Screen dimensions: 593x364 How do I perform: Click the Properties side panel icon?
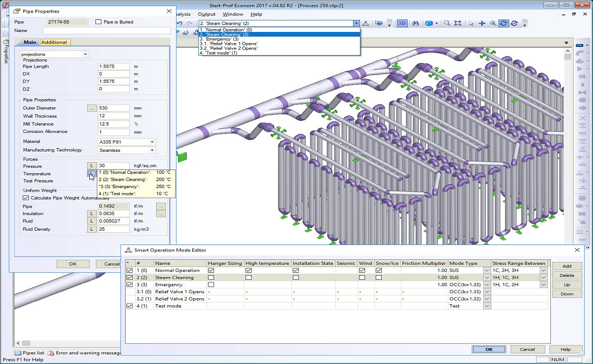tap(6, 42)
